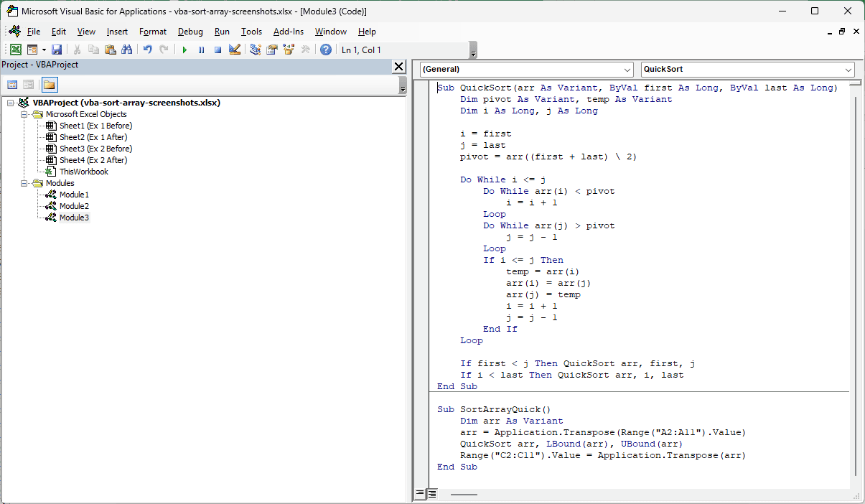Save the workbook with the Save icon
Screen dimensions: 865x504
(x=56, y=50)
